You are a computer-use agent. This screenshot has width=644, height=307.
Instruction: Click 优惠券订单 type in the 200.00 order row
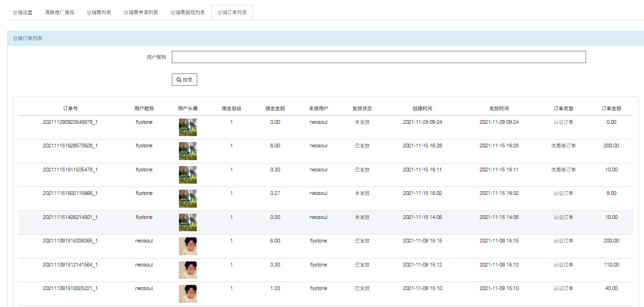(x=563, y=145)
